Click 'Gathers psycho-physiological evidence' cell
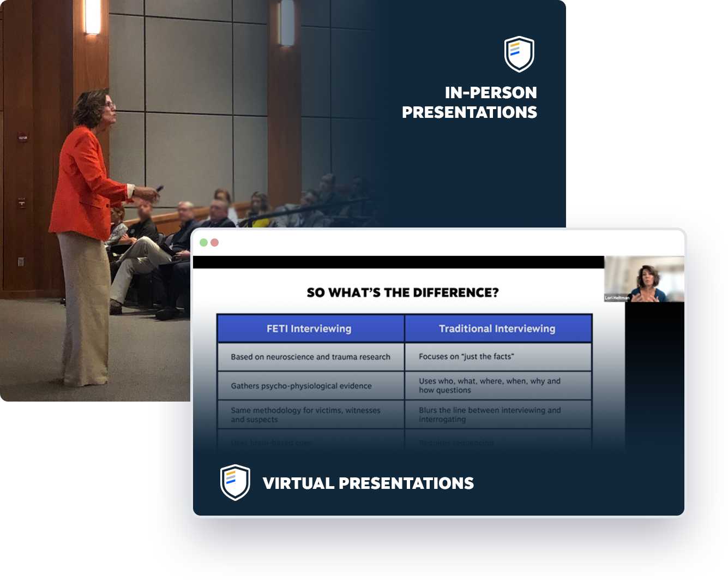Image resolution: width=728 pixels, height=580 pixels. pos(310,386)
